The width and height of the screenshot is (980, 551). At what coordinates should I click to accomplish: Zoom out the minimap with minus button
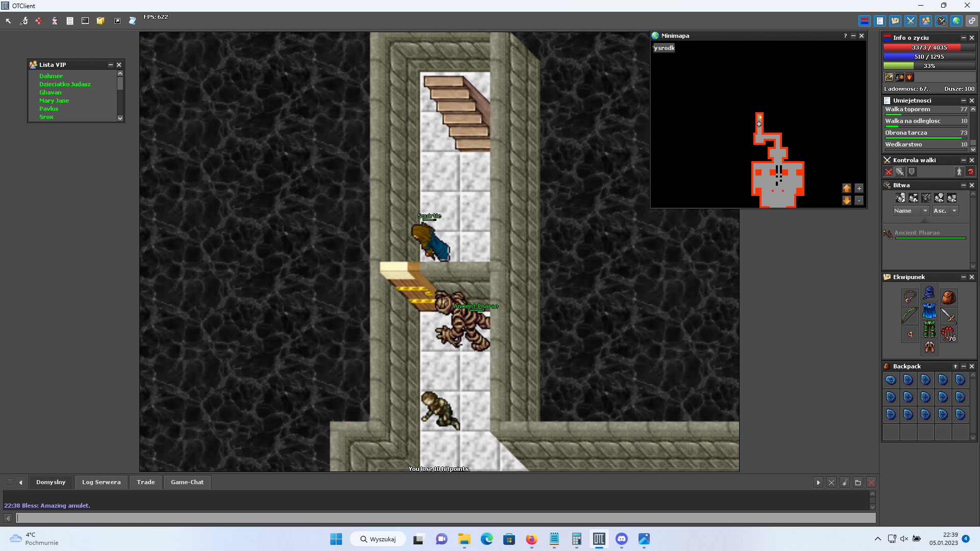(859, 201)
